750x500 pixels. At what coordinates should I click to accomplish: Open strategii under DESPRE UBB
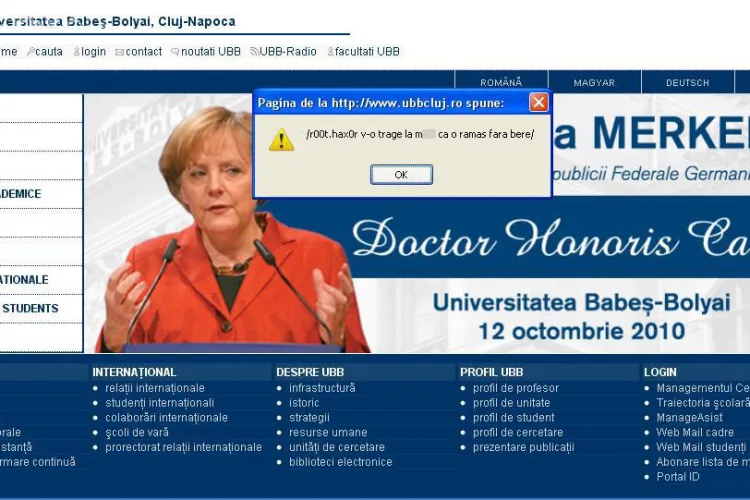point(309,418)
